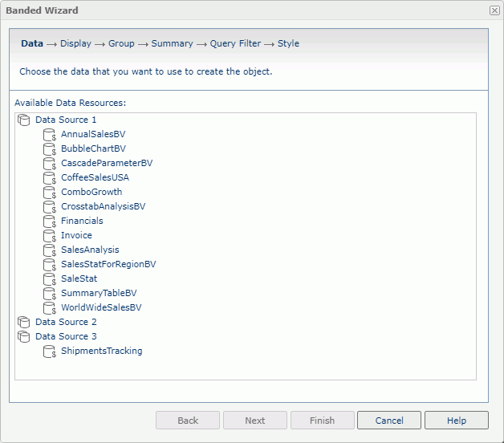Click the CascadeParameterBV business view icon
The width and height of the screenshot is (504, 443).
(x=50, y=164)
